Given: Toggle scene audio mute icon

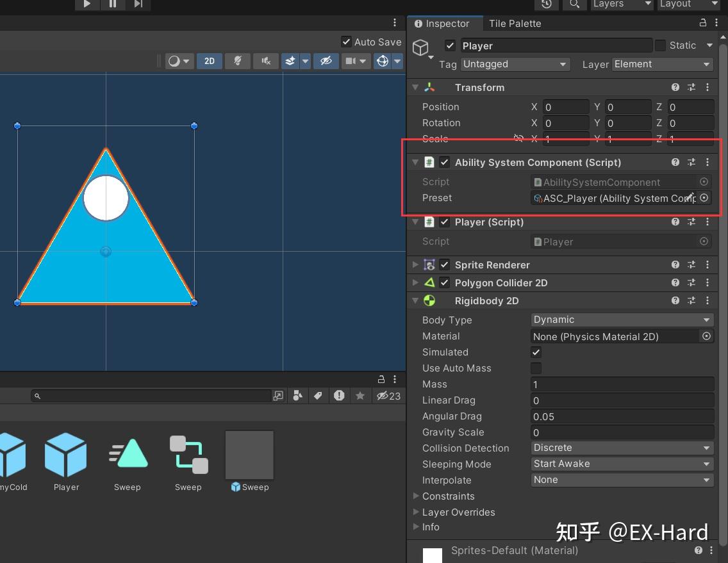Looking at the screenshot, I should click(x=265, y=61).
